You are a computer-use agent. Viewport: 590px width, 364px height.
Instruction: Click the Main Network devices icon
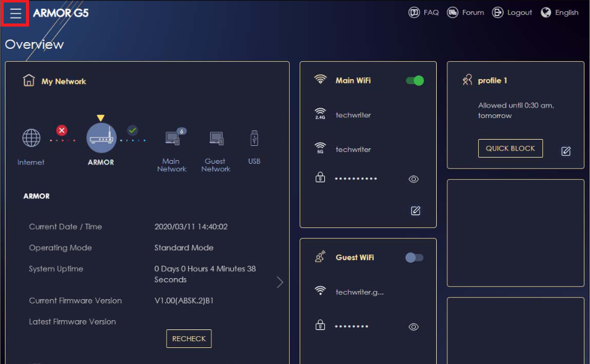pyautogui.click(x=171, y=138)
